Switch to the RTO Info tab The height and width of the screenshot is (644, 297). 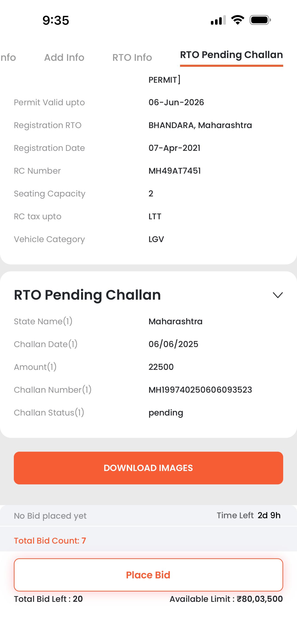pyautogui.click(x=132, y=58)
